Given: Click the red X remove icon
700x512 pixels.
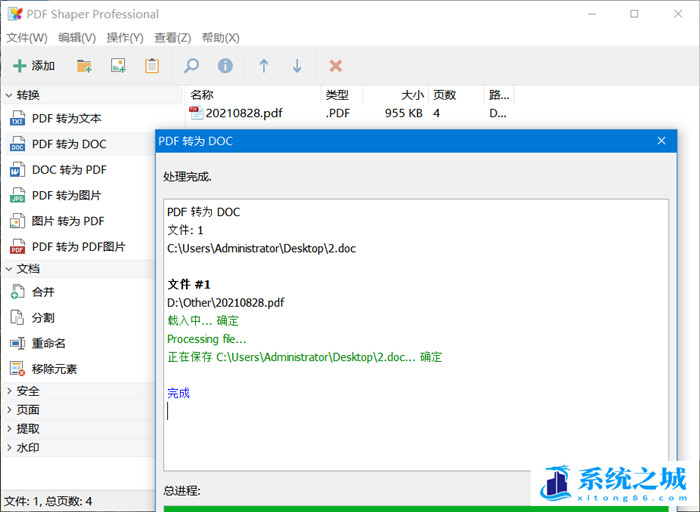Looking at the screenshot, I should (336, 66).
